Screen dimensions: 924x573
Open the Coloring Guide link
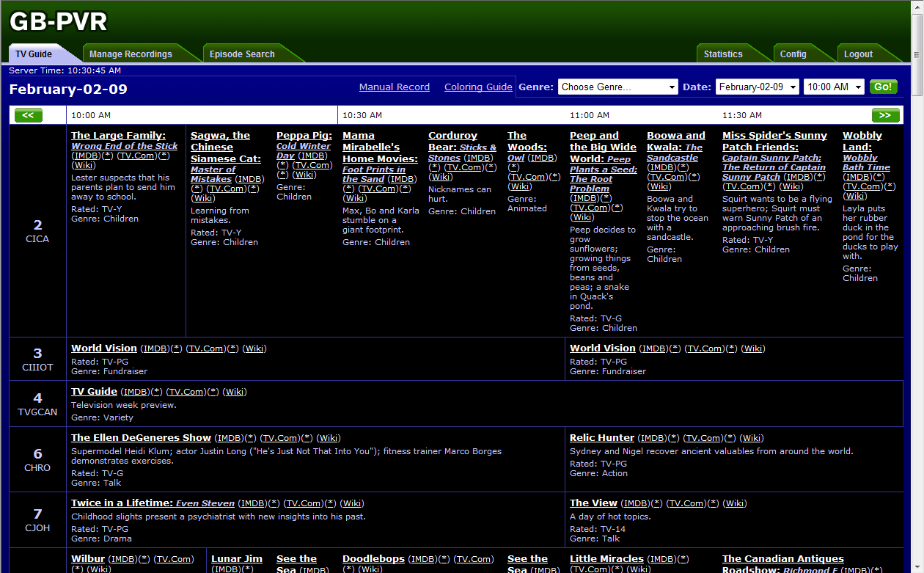point(478,87)
